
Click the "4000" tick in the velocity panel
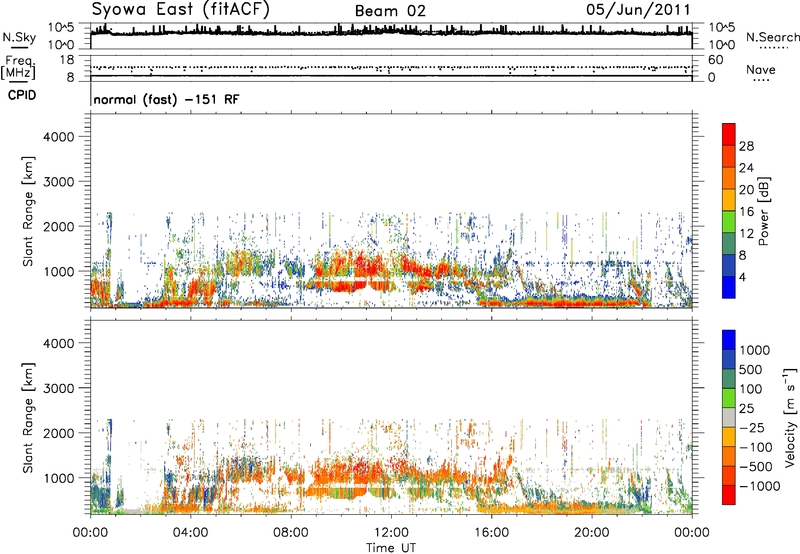point(59,343)
